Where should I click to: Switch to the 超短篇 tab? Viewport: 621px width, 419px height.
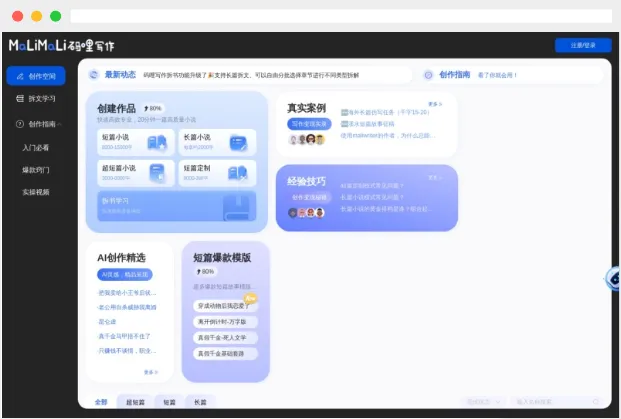135,402
